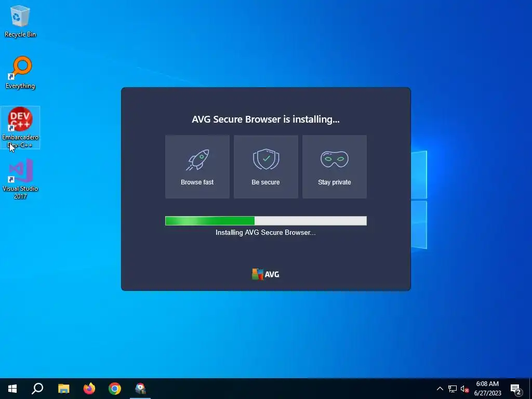Click the 'AVG Secure Browser is installing...' heading
Image resolution: width=532 pixels, height=399 pixels.
[x=265, y=119]
